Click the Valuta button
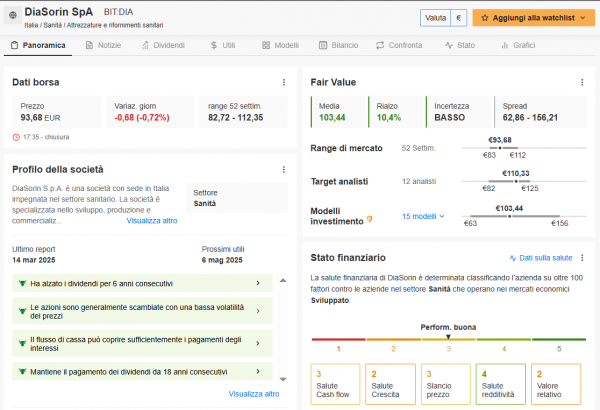Screen dimensions: 600x410 coord(435,18)
